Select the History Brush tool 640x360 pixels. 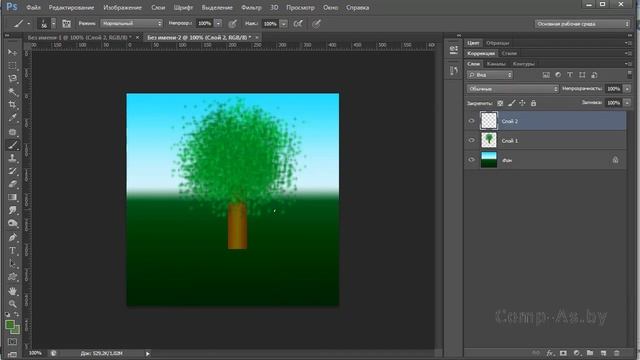[x=12, y=171]
